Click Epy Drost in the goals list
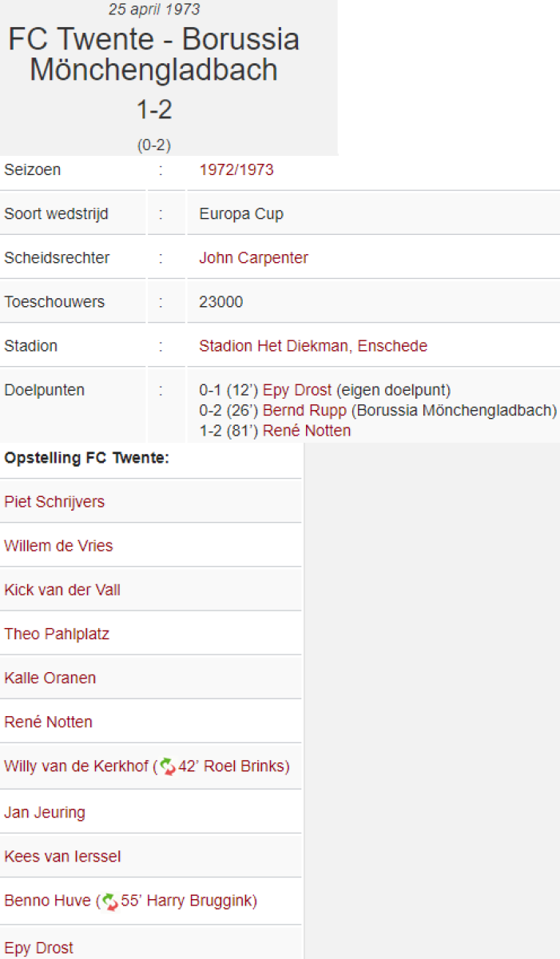Screen dimensions: 560x959 [x=297, y=390]
